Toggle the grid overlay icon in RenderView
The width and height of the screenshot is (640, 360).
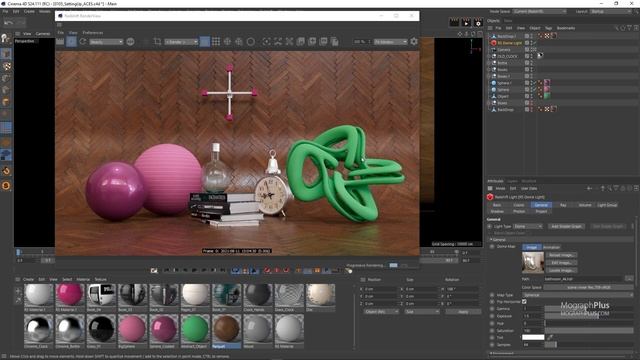(x=216, y=41)
